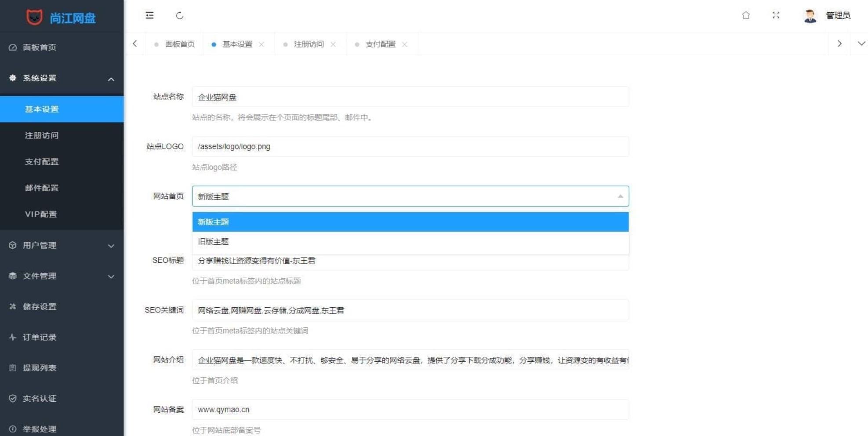Collapse the 系统设置 menu chevron
Image resolution: width=868 pixels, height=436 pixels.
[x=111, y=79]
